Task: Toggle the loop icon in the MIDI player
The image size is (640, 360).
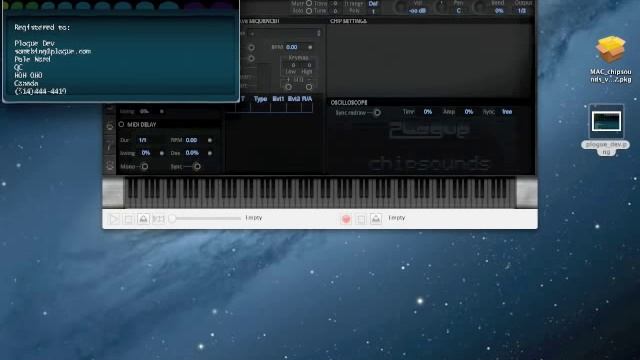Action: tap(158, 219)
